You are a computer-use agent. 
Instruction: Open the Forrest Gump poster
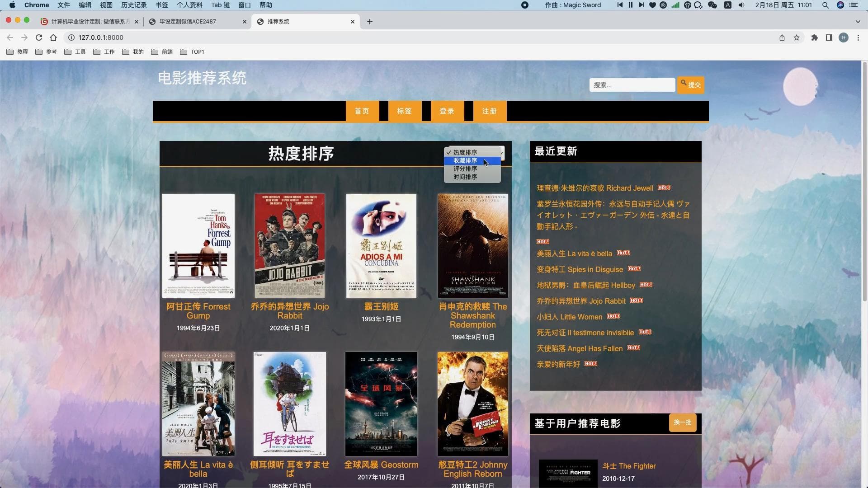point(198,246)
